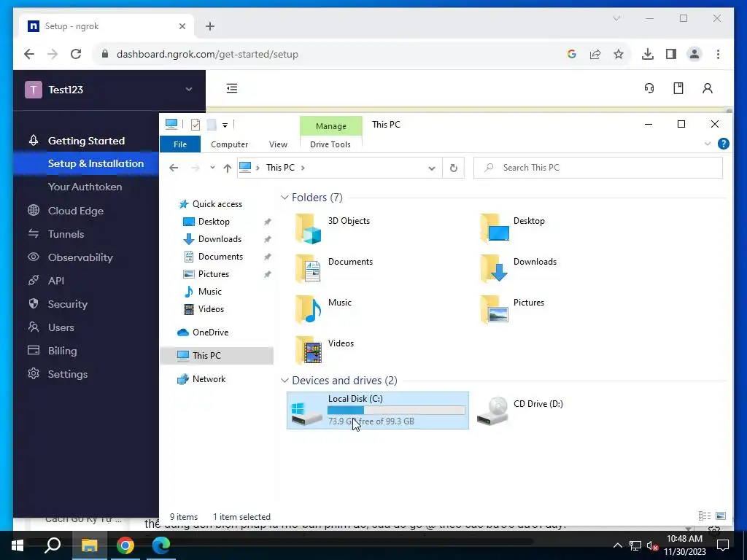Close the Setup - ngrok tab
747x560 pixels.
[182, 26]
